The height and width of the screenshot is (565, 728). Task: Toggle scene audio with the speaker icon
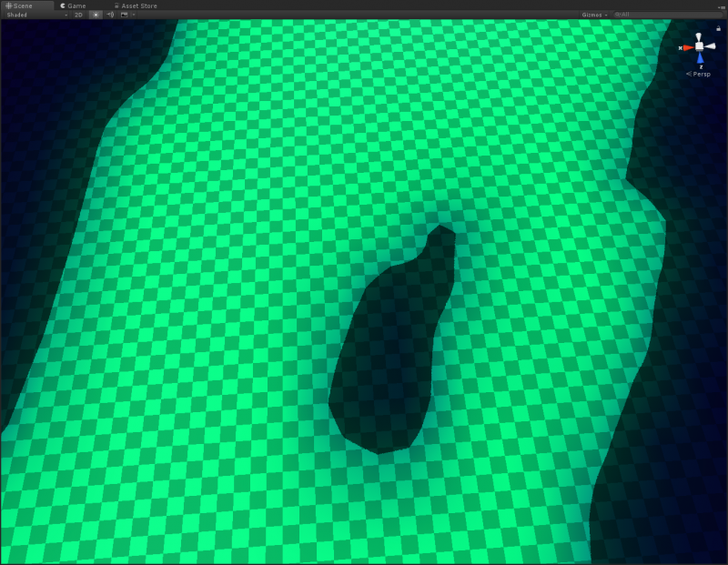point(110,15)
